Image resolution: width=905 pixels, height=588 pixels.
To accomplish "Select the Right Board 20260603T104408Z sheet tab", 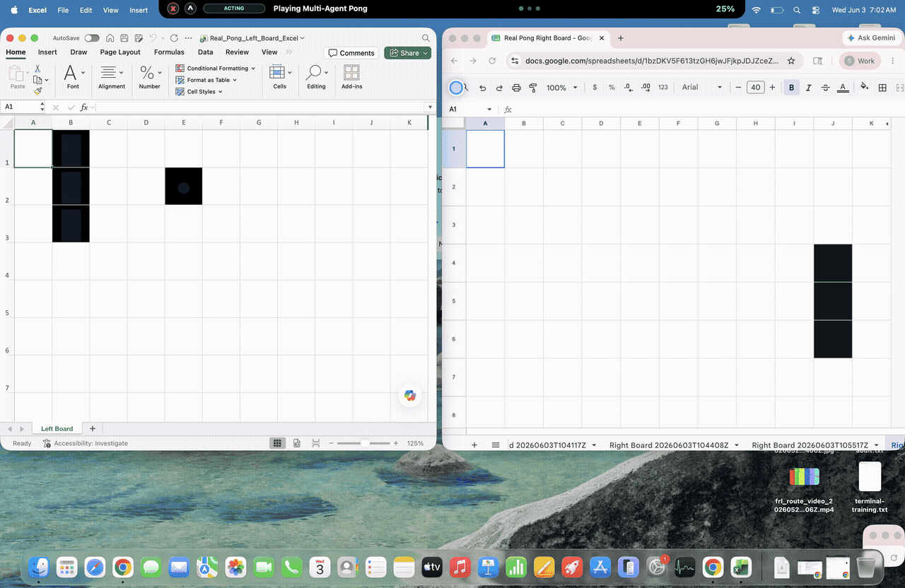I will tap(673, 445).
